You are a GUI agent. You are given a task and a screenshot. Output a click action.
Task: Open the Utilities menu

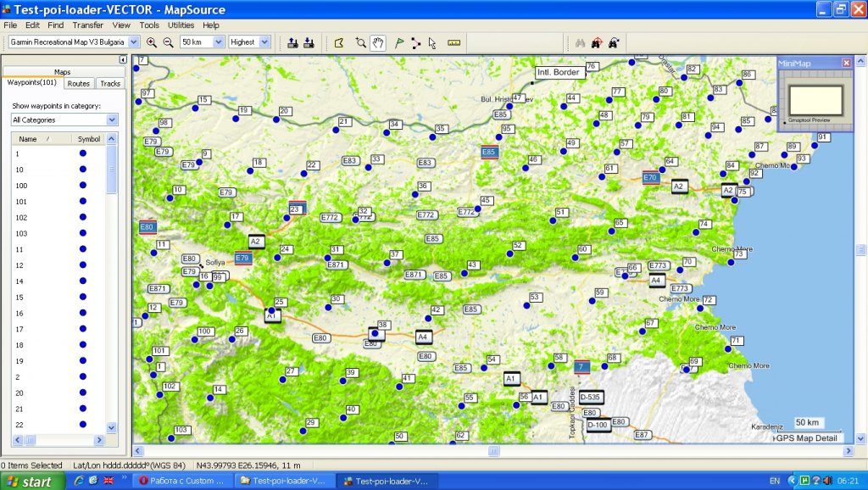pos(181,25)
